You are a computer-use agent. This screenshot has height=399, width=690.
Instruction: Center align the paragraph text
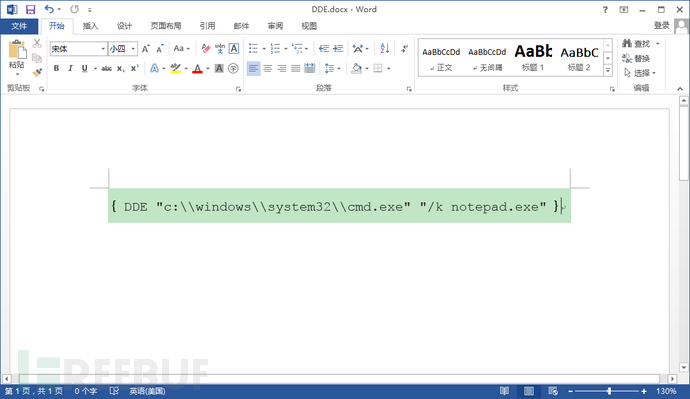pos(268,68)
